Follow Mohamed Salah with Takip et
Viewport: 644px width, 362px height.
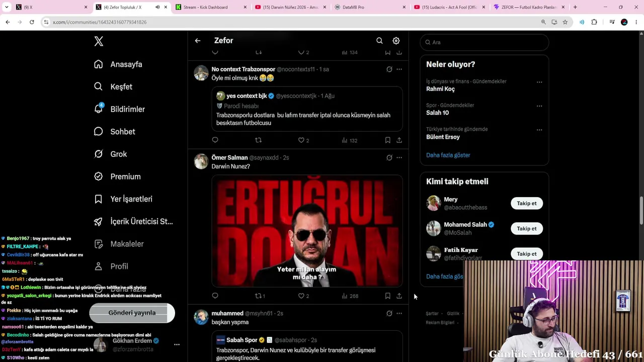pyautogui.click(x=527, y=229)
